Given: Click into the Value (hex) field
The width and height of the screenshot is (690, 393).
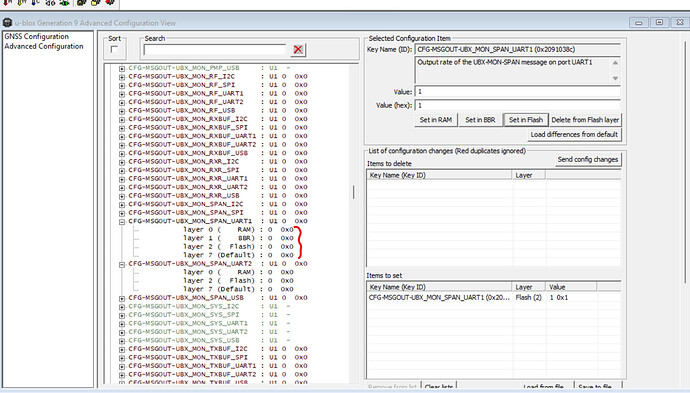Looking at the screenshot, I should pos(518,105).
